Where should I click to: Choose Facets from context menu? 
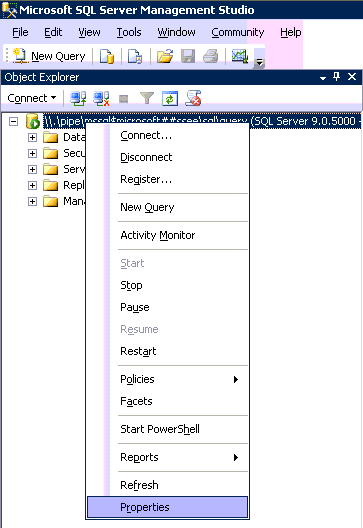[x=167, y=401]
